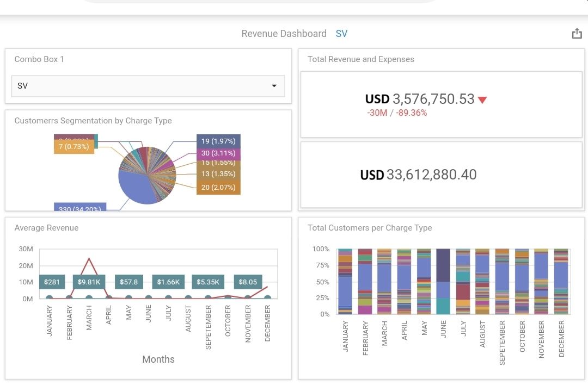588x385 pixels.
Task: Click the Average Revenue panel title
Action: pos(46,228)
